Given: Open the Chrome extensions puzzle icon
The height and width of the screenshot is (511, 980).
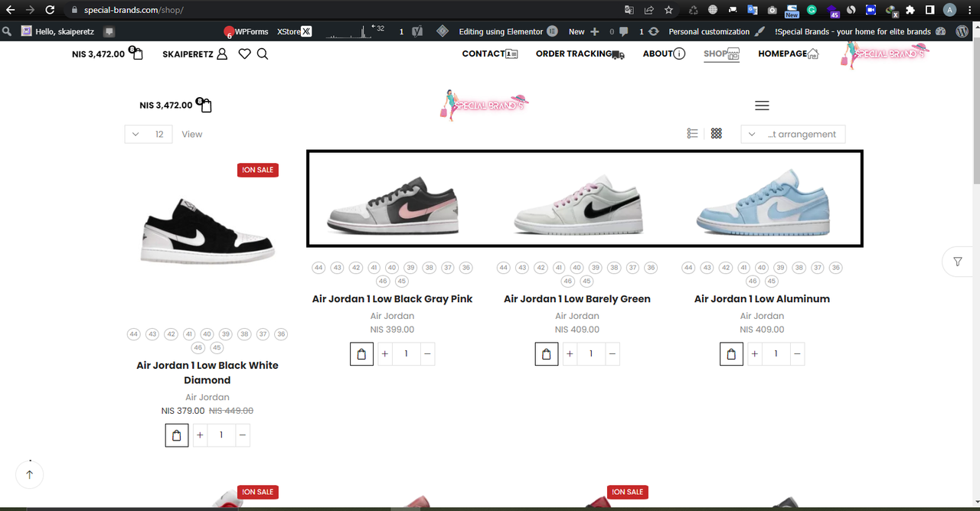Looking at the screenshot, I should click(x=910, y=10).
